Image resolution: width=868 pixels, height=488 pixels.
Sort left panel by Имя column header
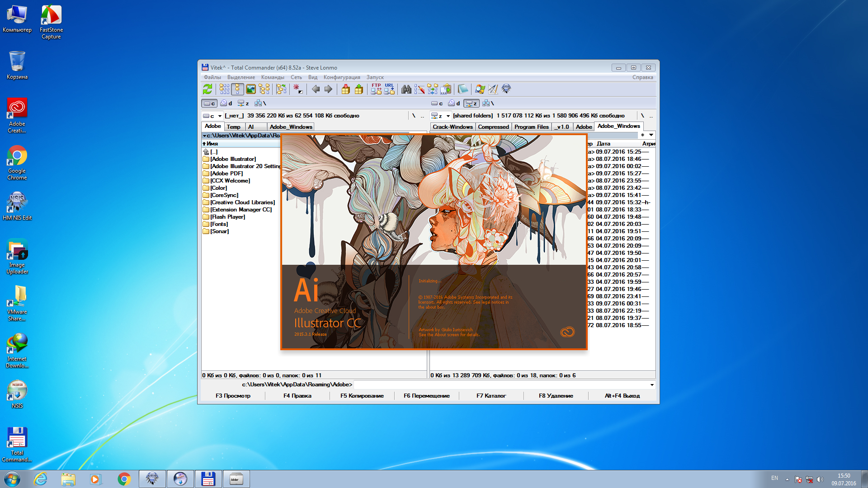(241, 144)
